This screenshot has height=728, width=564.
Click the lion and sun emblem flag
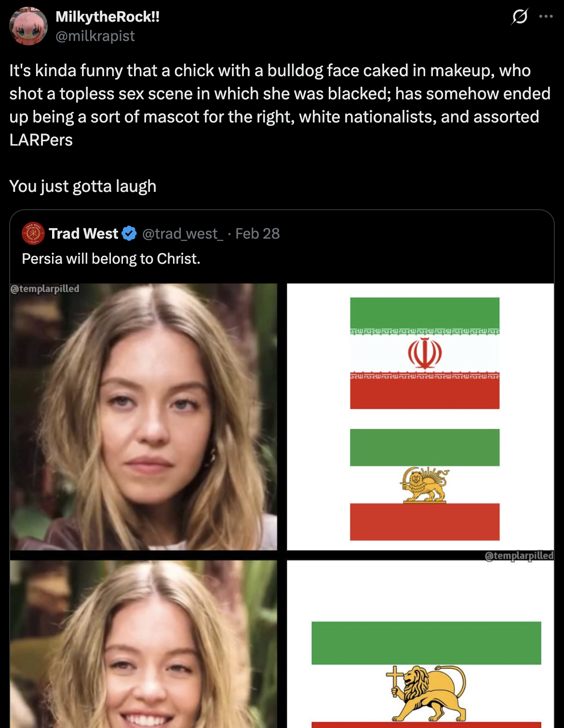425,485
